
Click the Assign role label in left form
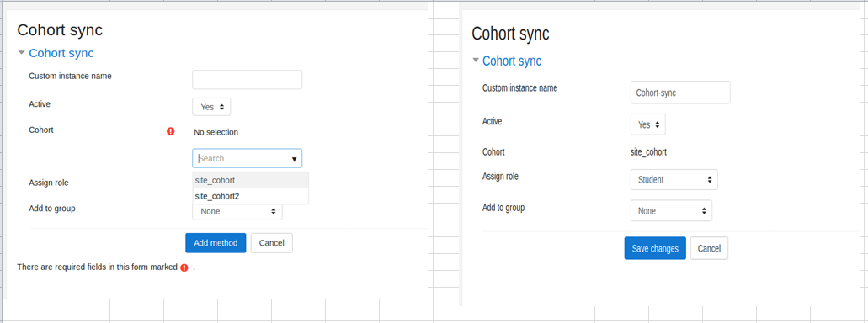pos(49,183)
